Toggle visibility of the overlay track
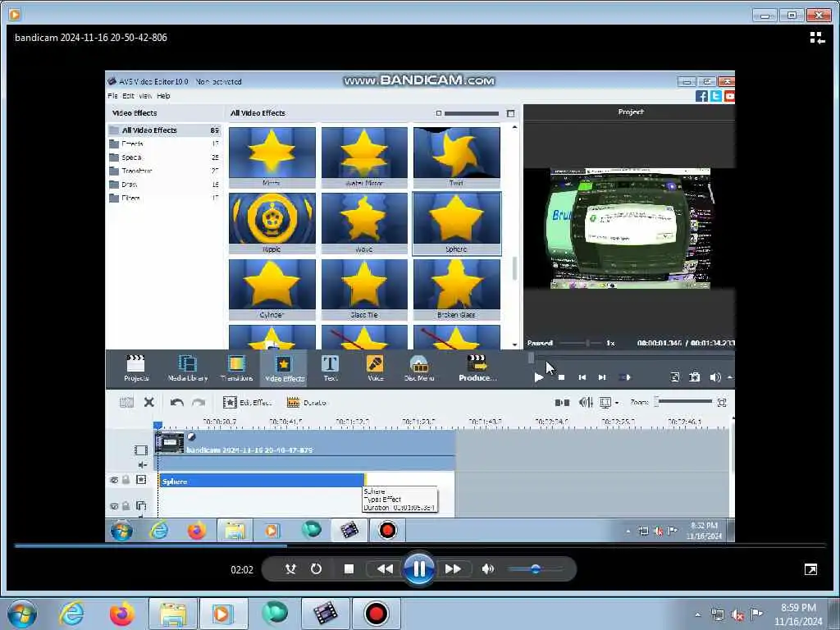Image resolution: width=840 pixels, height=630 pixels. [113, 505]
